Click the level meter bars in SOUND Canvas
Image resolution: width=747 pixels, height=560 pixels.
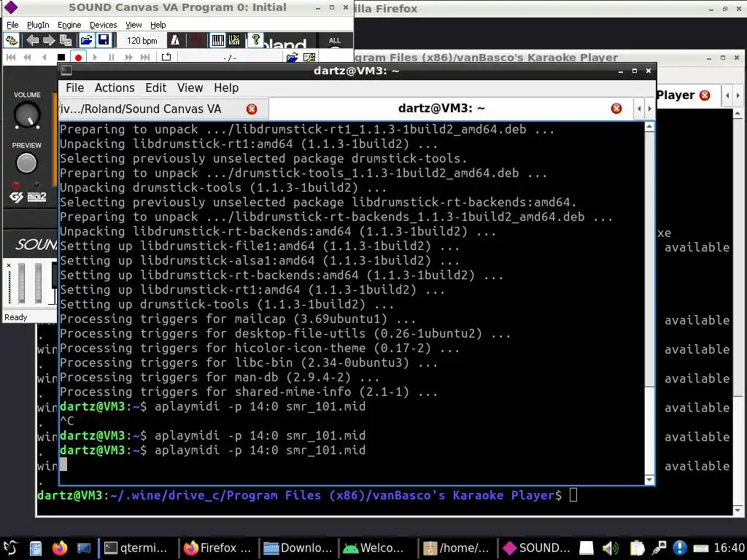click(29, 283)
